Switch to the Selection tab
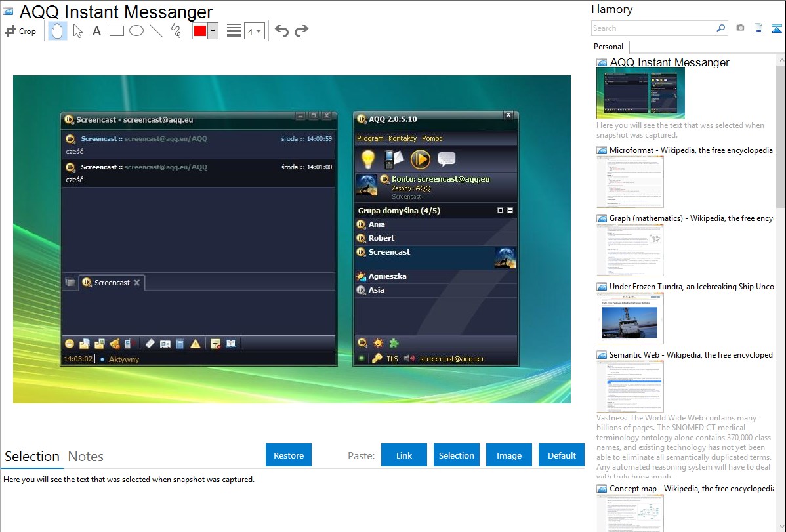Viewport: 786px width, 532px height. pyautogui.click(x=32, y=457)
